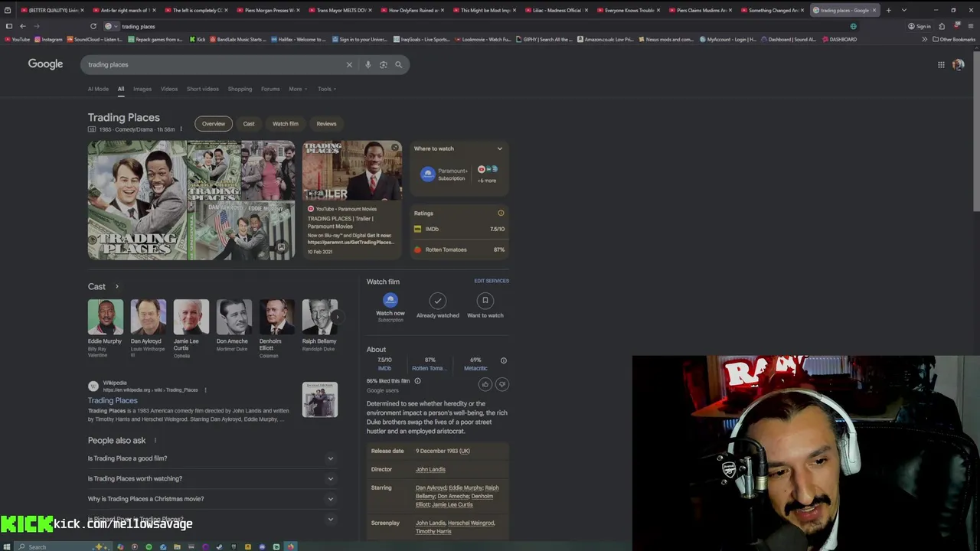Expand 'Is Trading Place a good film?'
980x551 pixels.
(x=212, y=458)
